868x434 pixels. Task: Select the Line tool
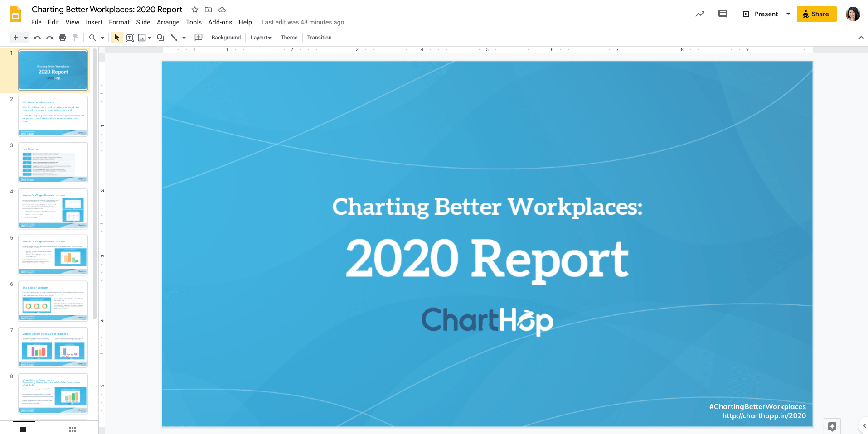point(175,38)
